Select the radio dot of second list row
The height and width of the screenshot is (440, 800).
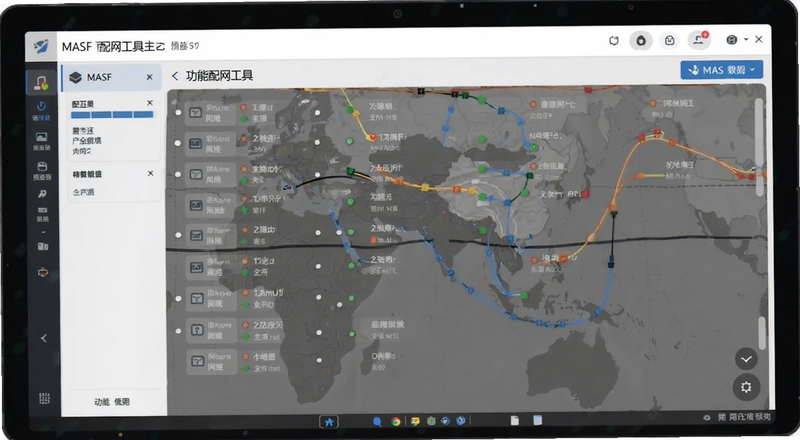tap(178, 143)
